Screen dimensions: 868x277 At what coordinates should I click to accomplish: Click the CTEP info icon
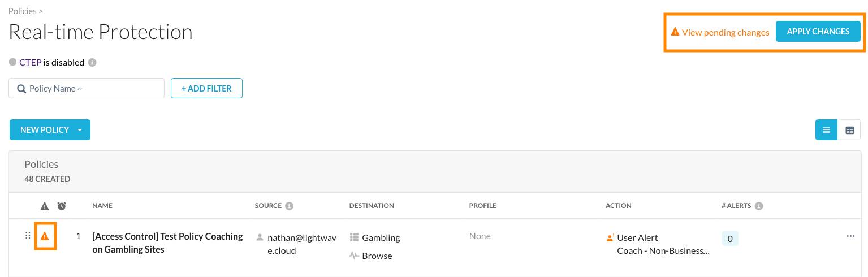(92, 63)
